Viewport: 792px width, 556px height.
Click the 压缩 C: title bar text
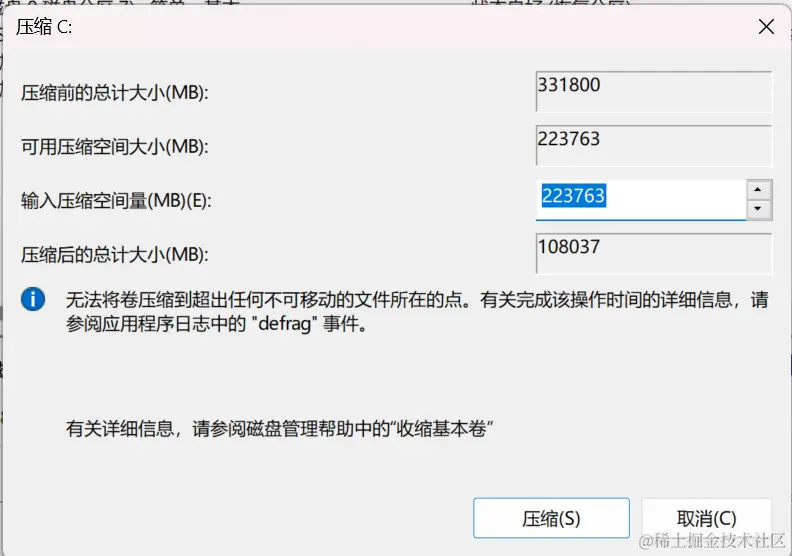[44, 27]
